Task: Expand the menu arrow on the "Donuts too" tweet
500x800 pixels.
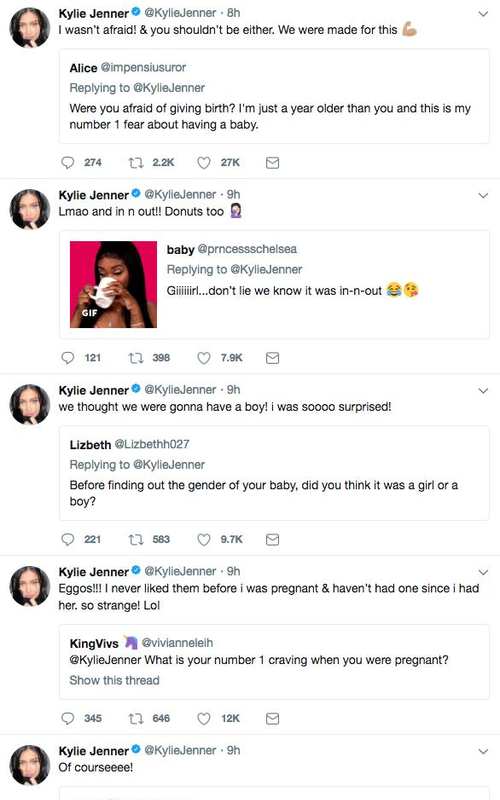Action: (x=483, y=195)
